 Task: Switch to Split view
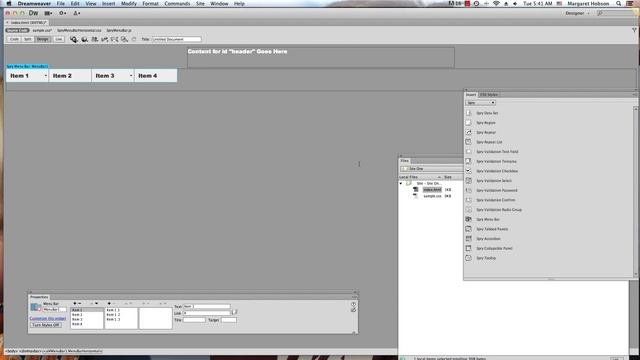(x=27, y=39)
